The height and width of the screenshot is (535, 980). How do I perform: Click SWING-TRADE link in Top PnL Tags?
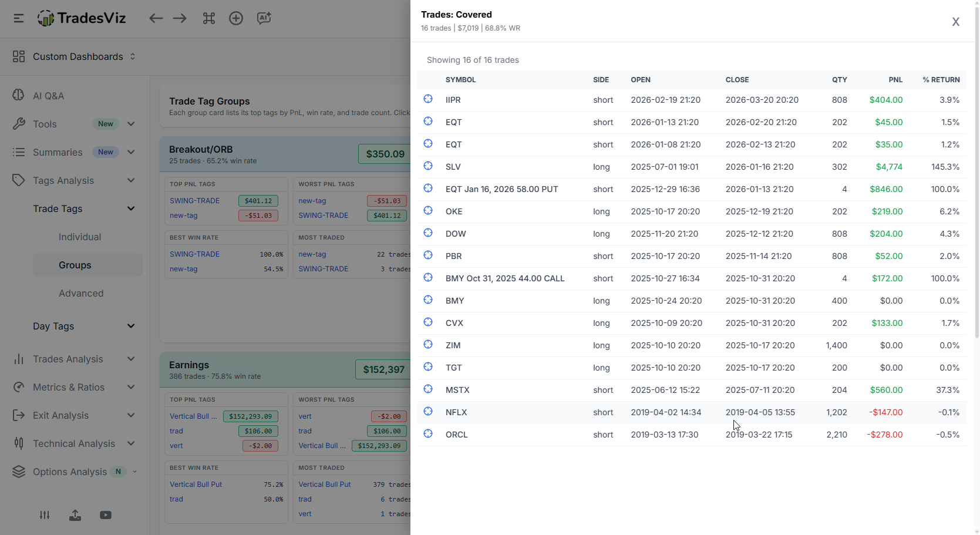tap(194, 201)
